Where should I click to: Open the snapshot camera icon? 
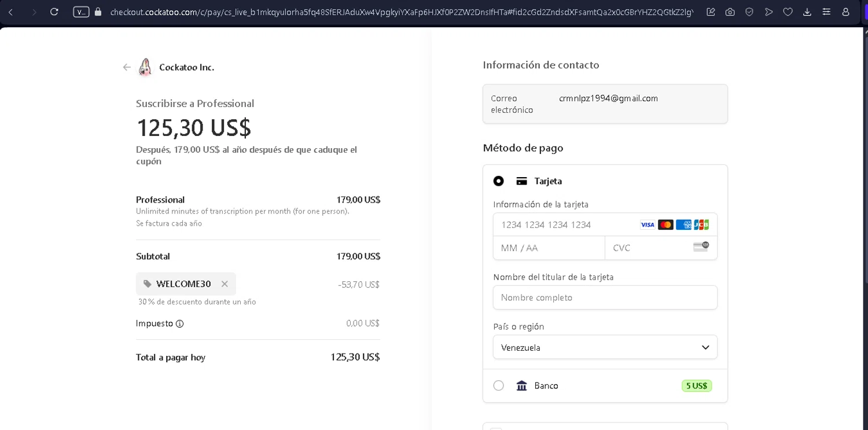coord(730,12)
